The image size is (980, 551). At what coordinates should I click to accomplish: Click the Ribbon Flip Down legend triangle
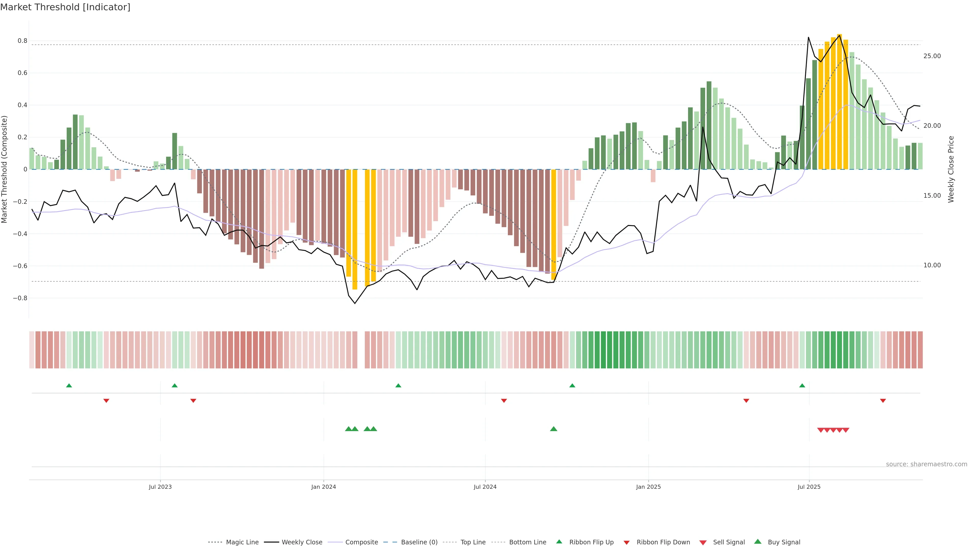(626, 543)
